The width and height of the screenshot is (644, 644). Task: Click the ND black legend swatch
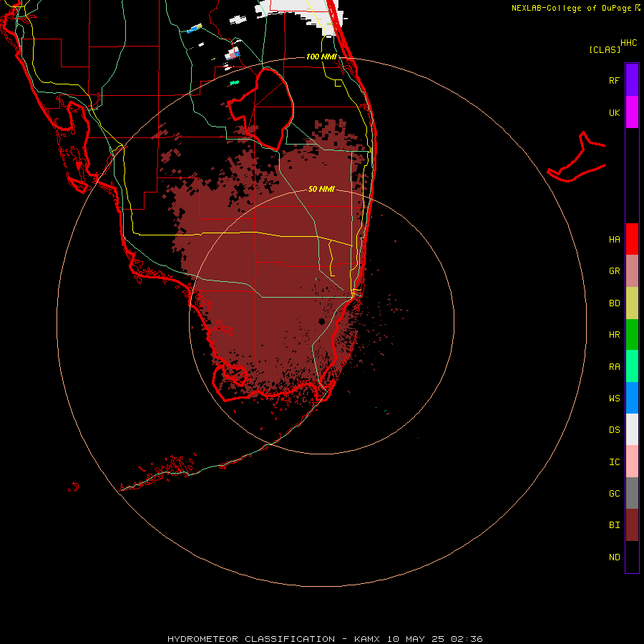point(632,557)
